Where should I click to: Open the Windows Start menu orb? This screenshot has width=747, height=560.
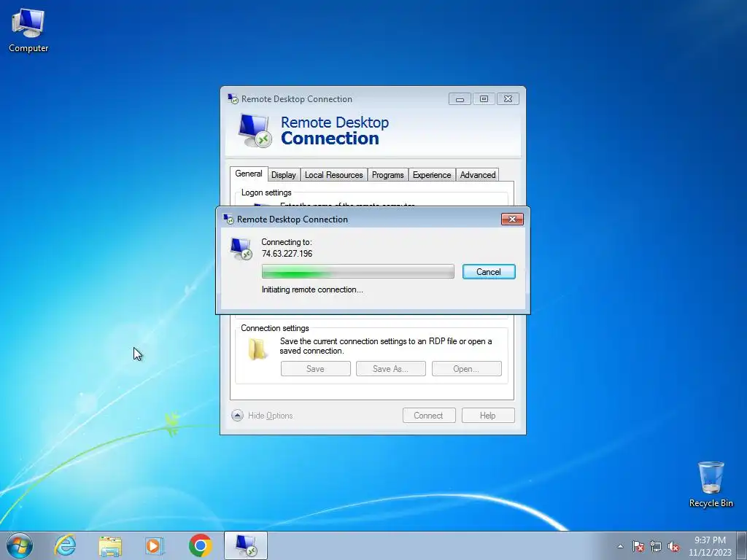click(x=20, y=545)
